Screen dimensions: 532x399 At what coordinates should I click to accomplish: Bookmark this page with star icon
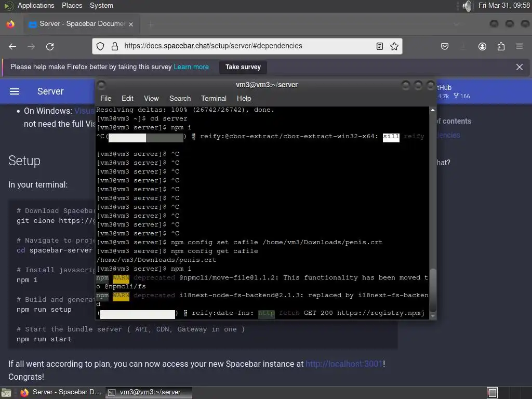pos(394,46)
